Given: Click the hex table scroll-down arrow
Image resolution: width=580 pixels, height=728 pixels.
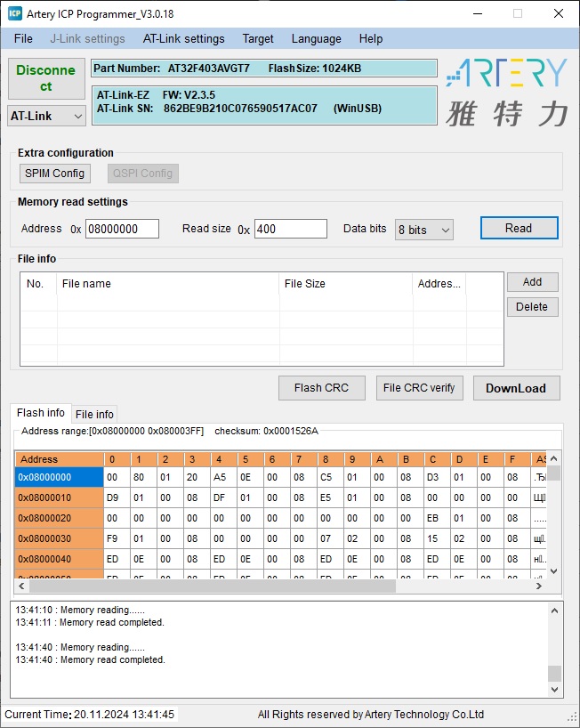Looking at the screenshot, I should [x=553, y=571].
